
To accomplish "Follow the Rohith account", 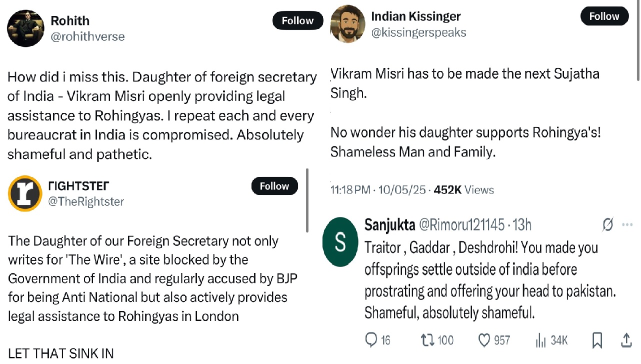I will pos(297,20).
